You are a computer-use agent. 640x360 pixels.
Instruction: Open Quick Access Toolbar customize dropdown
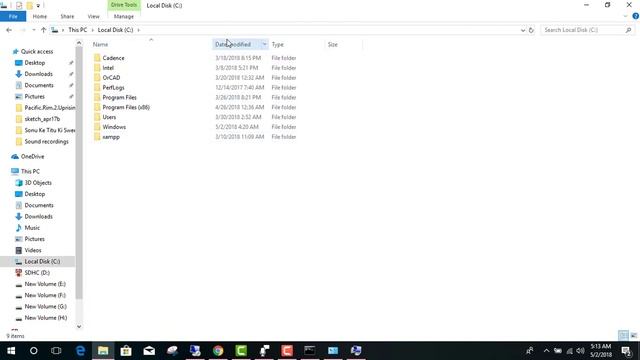38,6
